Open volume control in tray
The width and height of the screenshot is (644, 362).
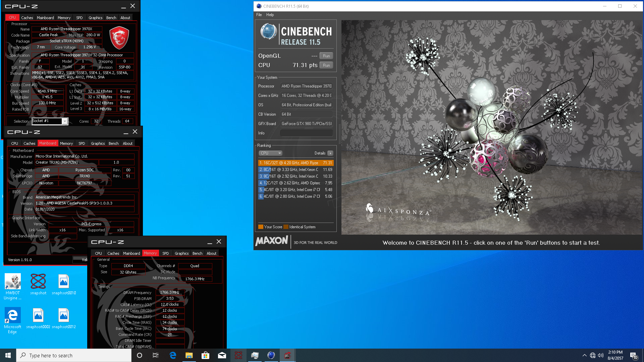[x=601, y=355]
